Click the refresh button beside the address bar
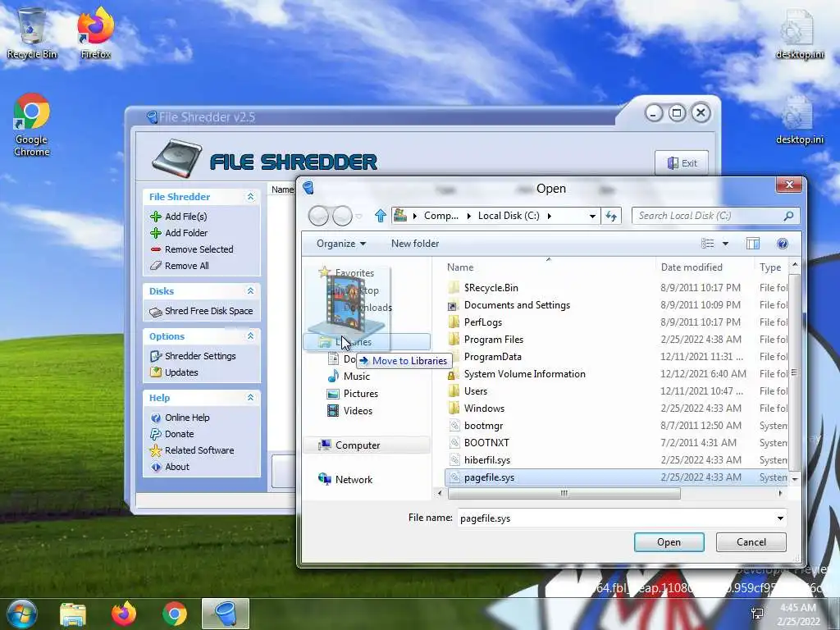 pos(611,216)
